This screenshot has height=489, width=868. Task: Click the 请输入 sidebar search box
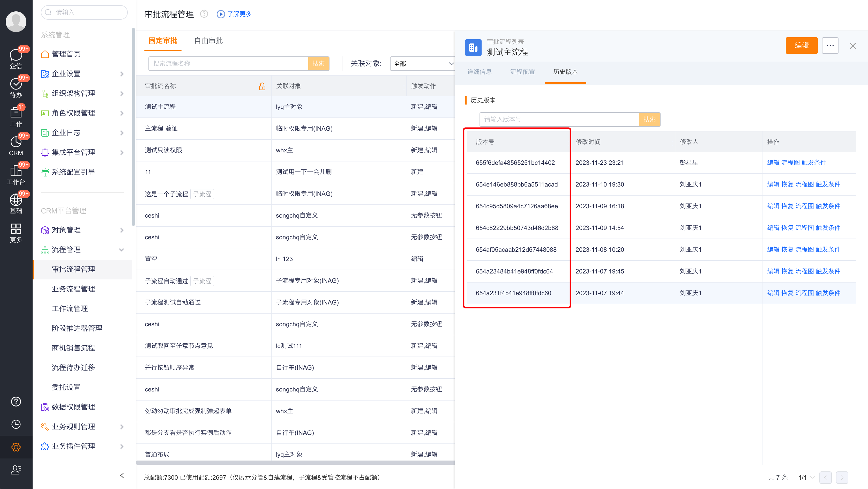point(84,12)
